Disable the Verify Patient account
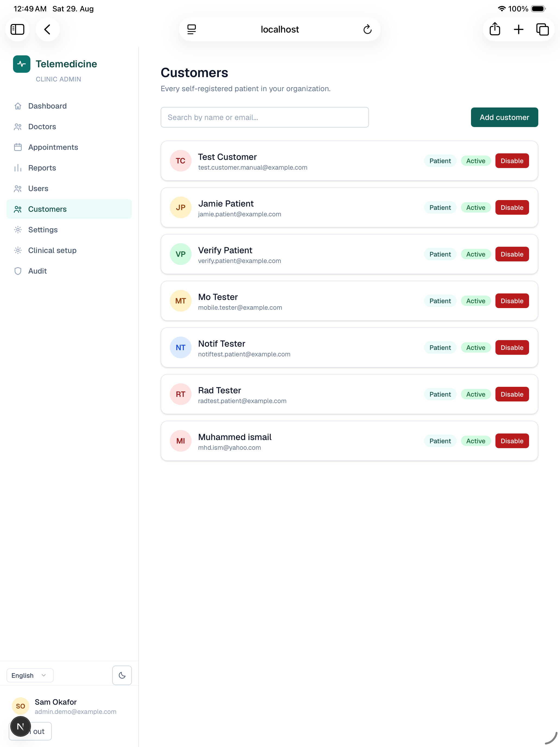This screenshot has height=747, width=560. (x=512, y=254)
